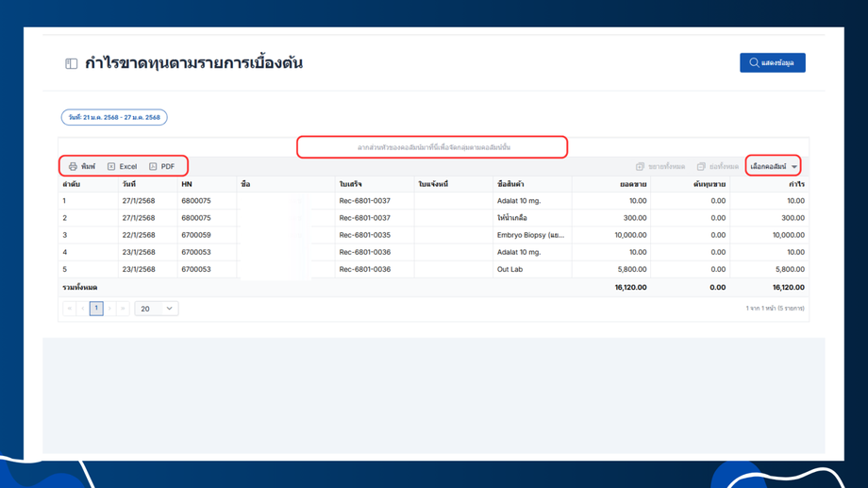Go to the last page arrow

[x=123, y=309]
